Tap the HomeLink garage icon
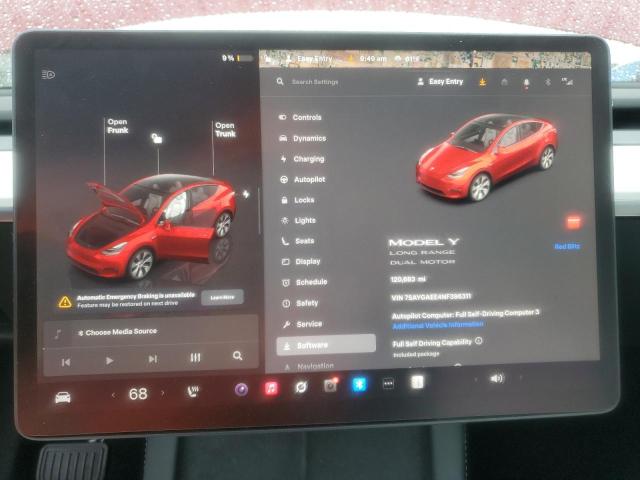This screenshot has width=640, height=480. [504, 82]
